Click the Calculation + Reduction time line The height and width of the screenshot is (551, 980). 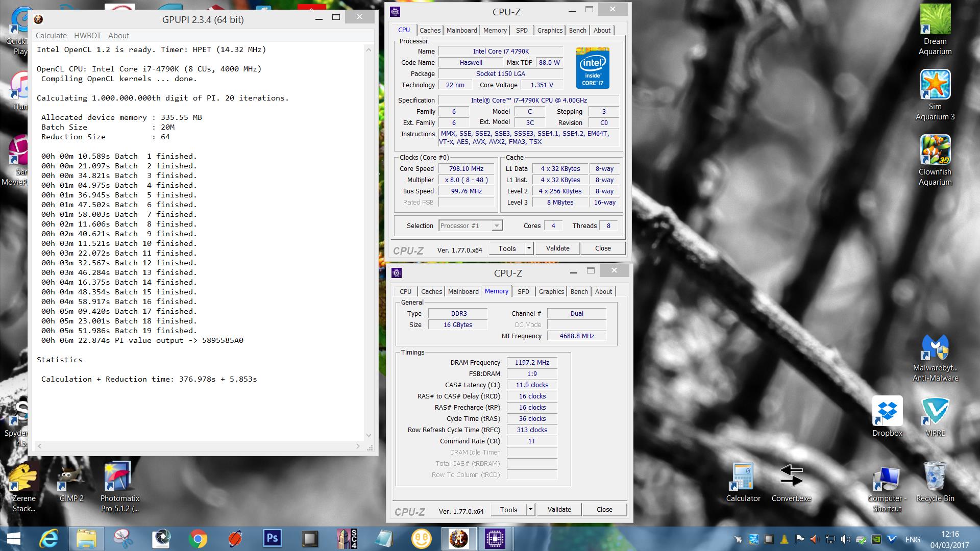[x=149, y=379]
